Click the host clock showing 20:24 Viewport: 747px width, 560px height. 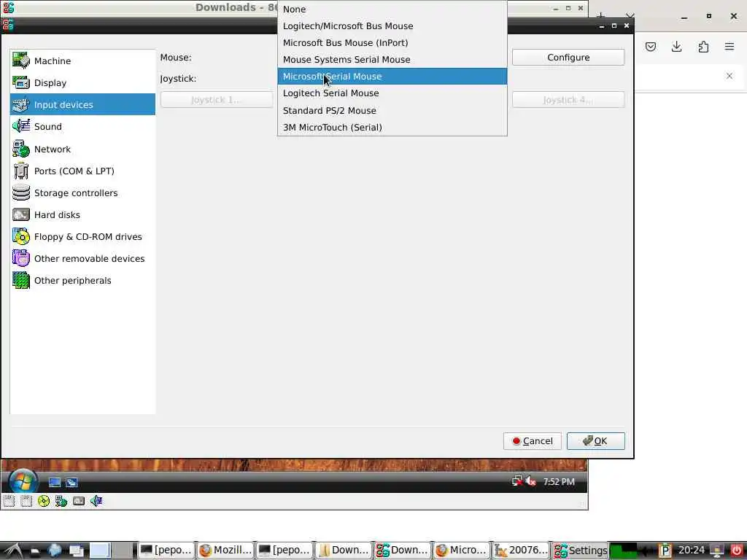(692, 550)
